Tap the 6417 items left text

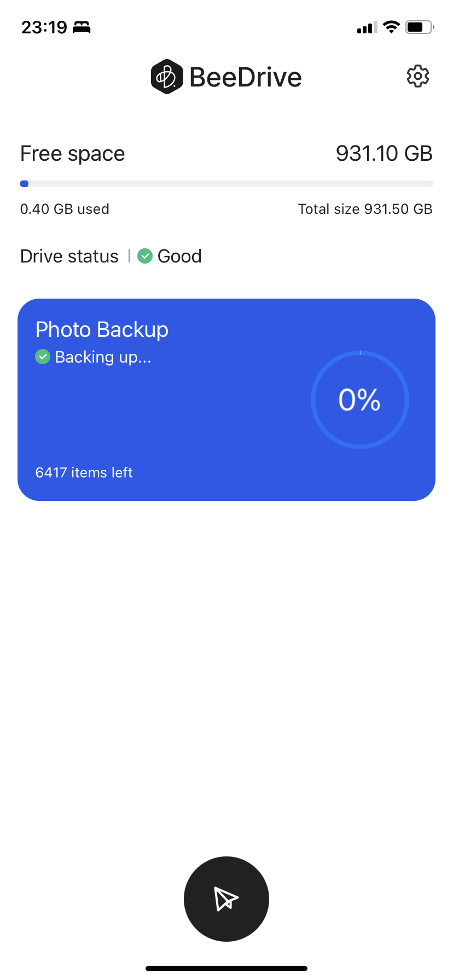84,472
